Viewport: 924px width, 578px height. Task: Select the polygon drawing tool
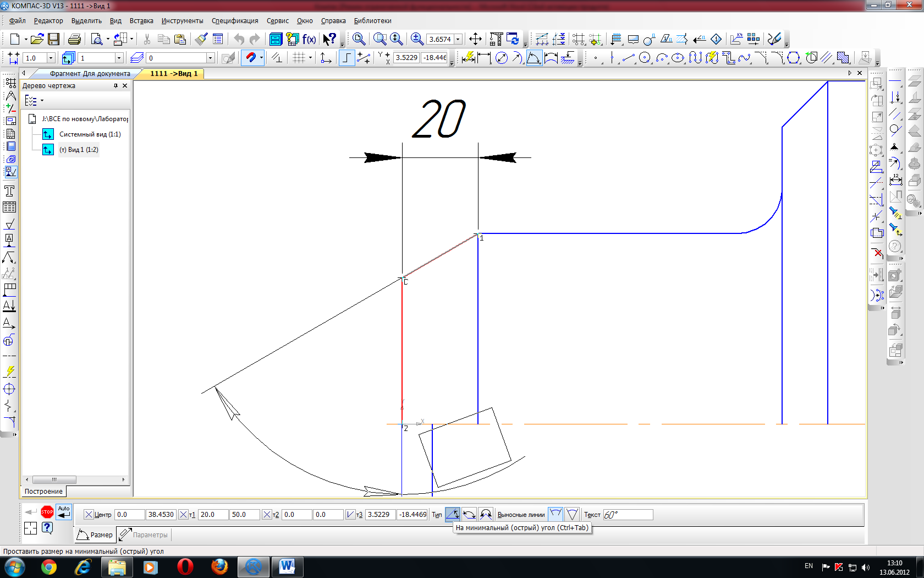[x=794, y=57]
